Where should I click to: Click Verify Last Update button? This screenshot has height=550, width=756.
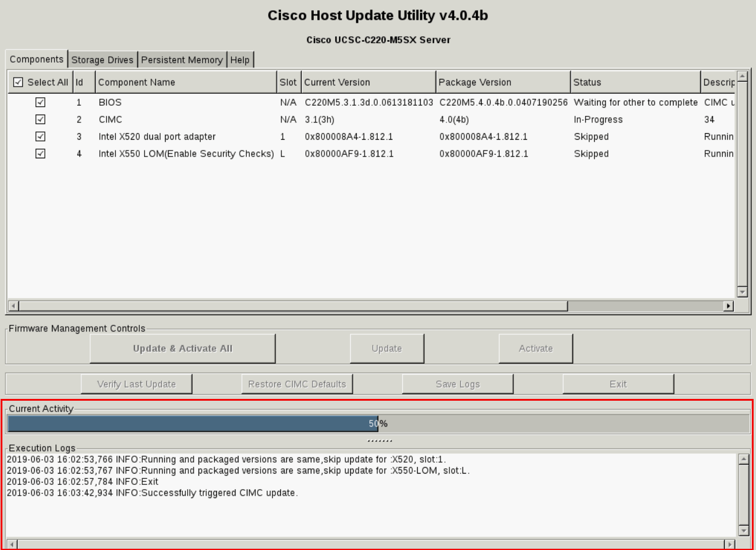(137, 384)
